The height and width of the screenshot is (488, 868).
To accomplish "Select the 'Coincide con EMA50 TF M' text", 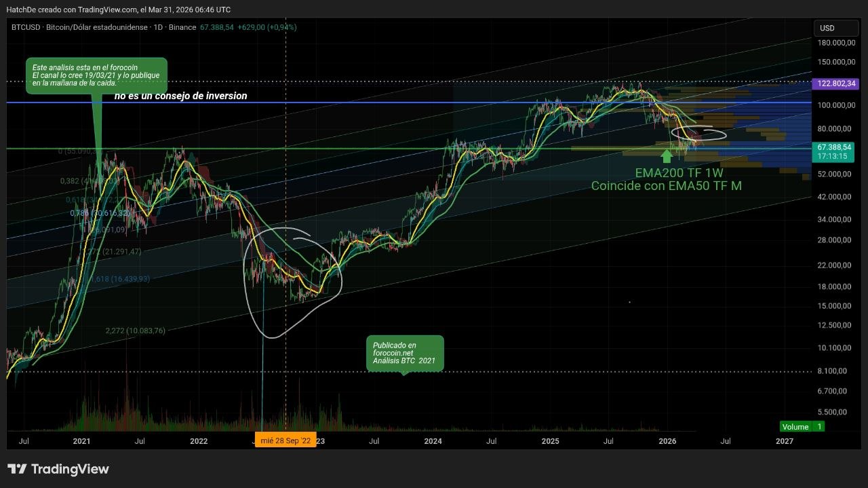I will (x=666, y=186).
